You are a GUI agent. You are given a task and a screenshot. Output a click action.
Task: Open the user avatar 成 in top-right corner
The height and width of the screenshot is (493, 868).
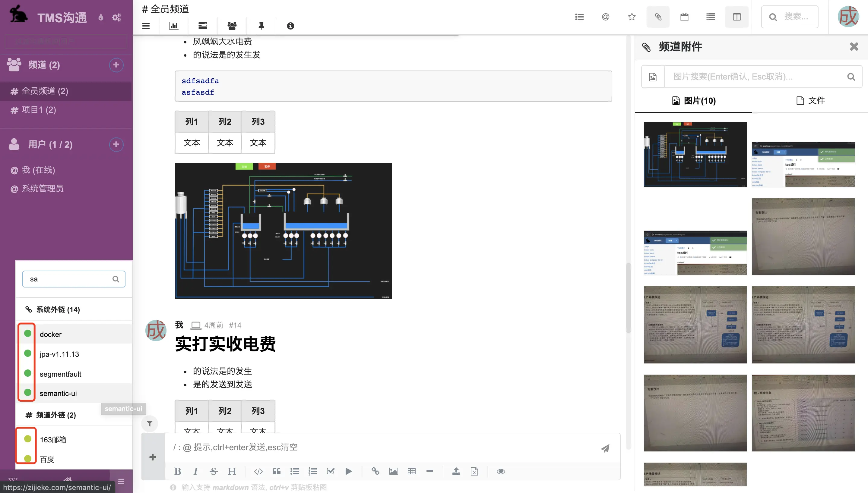[x=848, y=17]
